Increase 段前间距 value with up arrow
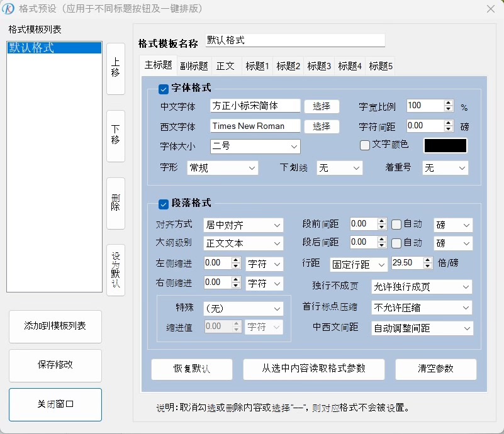The height and width of the screenshot is (434, 504). pos(381,221)
